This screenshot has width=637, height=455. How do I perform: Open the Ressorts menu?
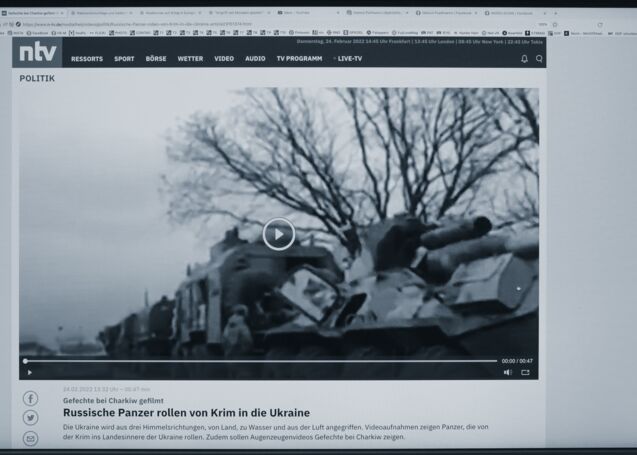(87, 59)
